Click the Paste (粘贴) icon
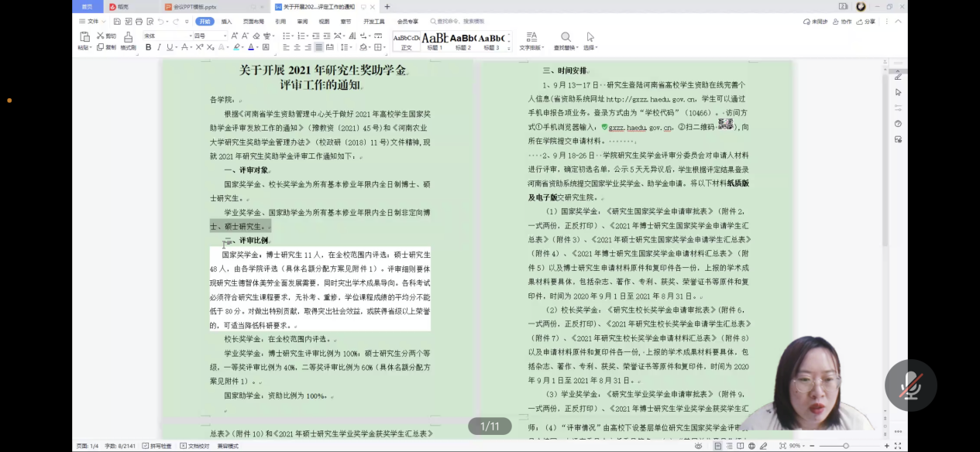 (x=84, y=37)
